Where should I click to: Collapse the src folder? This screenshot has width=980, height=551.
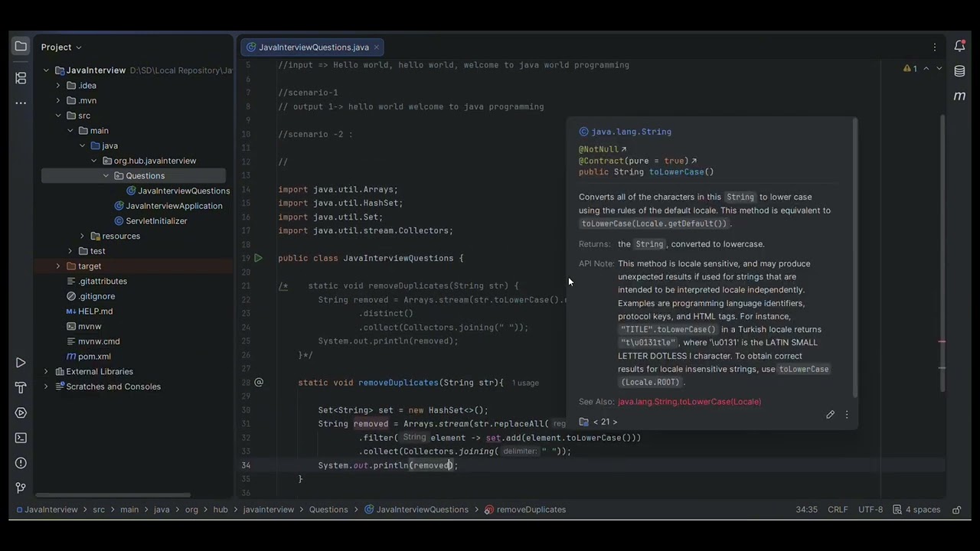[x=58, y=116]
